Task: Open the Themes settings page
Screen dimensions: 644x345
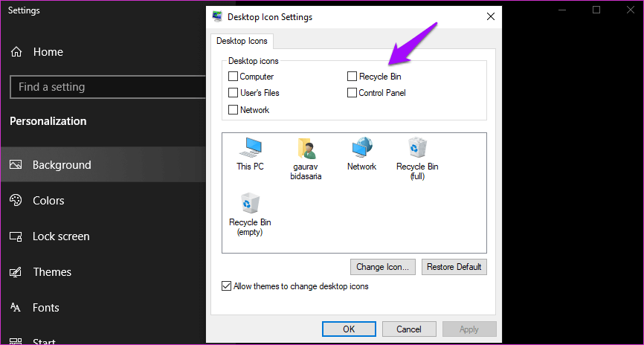Action: click(103, 272)
